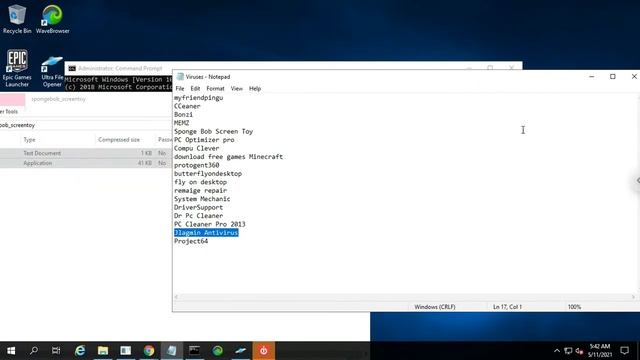
Task: Select the Application row in archive window
Action: [x=86, y=163]
